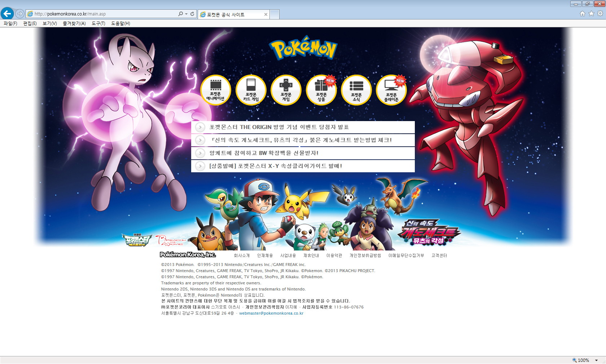The image size is (606, 364).
Task: Click the browser Forward arrow button
Action: 20,14
